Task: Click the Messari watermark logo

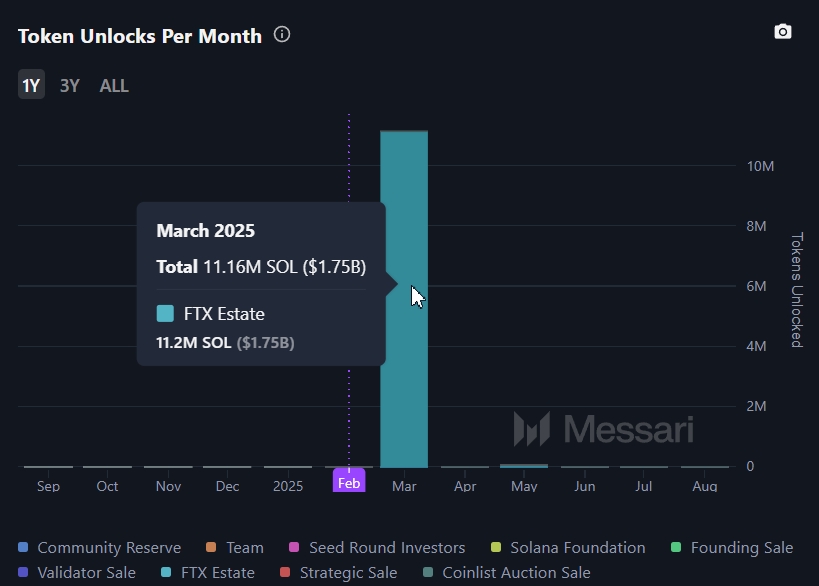Action: pyautogui.click(x=604, y=429)
